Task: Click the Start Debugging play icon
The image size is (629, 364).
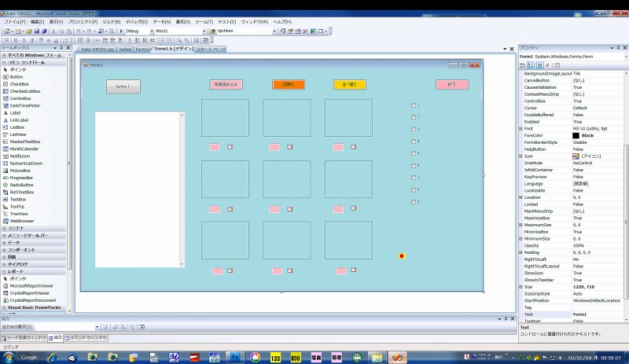Action: [120, 31]
